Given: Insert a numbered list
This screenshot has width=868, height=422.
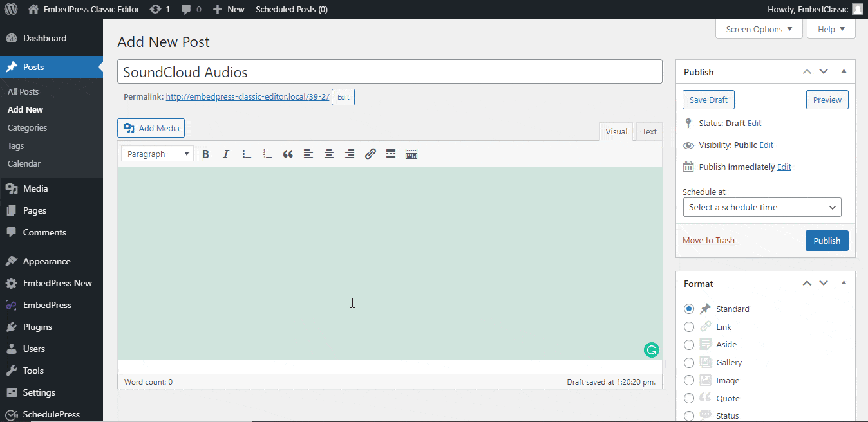Looking at the screenshot, I should pos(267,154).
